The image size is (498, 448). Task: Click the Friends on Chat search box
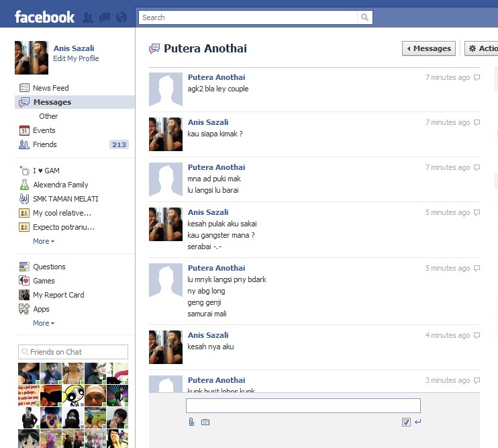(73, 352)
